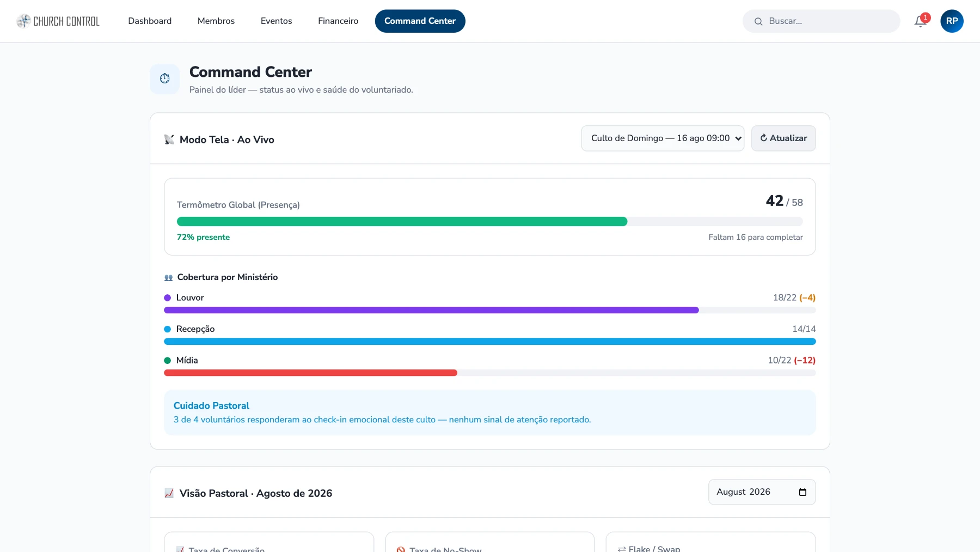Click the Atualizar refresh button
The image size is (980, 552).
tap(783, 138)
